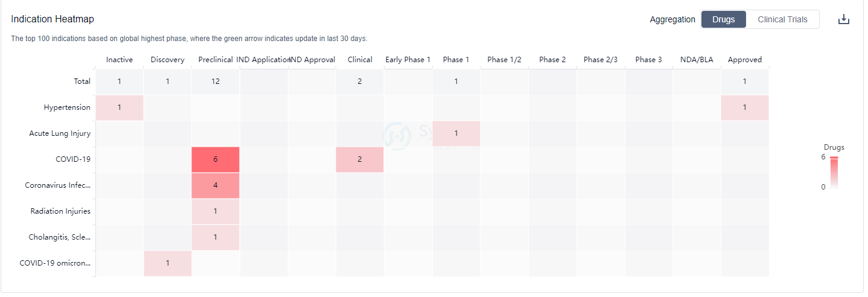This screenshot has height=297, width=868.
Task: Select COVID-19 Clinical cell showing 2
Action: click(x=360, y=159)
